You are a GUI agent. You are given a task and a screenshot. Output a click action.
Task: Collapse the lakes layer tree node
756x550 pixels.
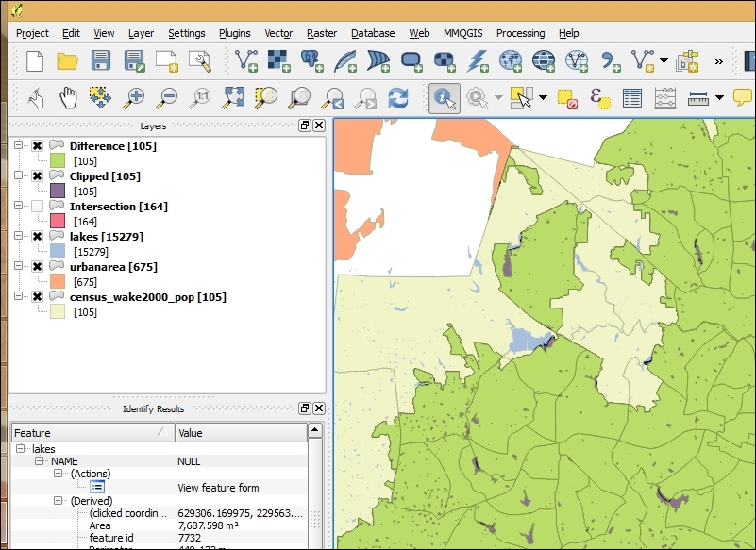pyautogui.click(x=18, y=237)
